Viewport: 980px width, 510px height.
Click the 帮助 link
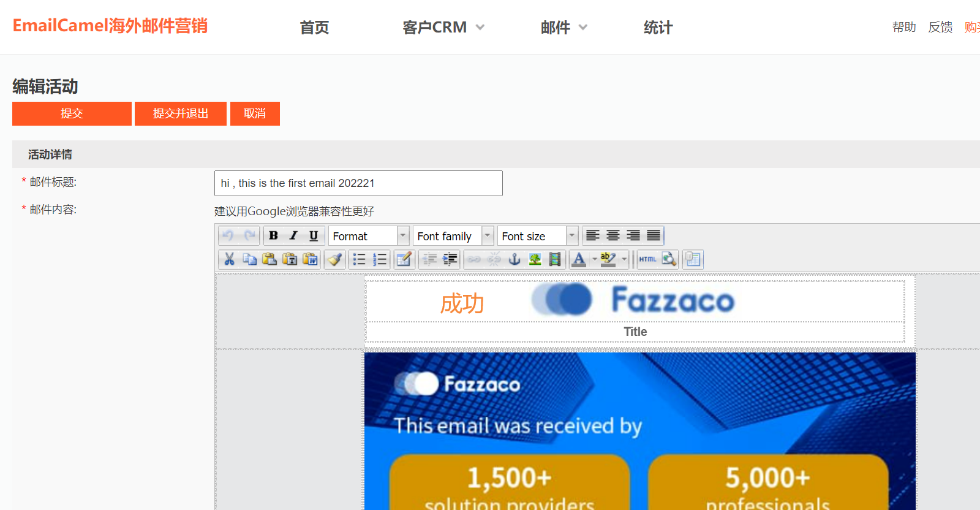pos(904,27)
